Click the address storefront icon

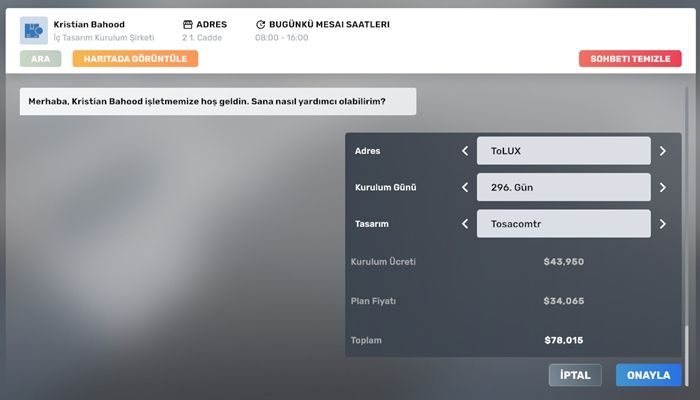187,24
